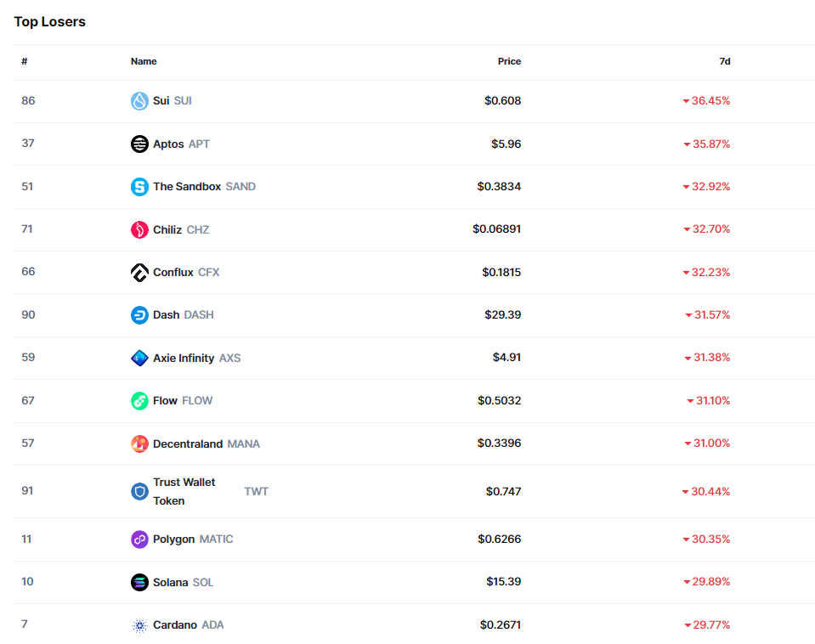Screen dimensions: 815x644
Task: Select the Trust Wallet shield icon
Action: click(x=139, y=491)
